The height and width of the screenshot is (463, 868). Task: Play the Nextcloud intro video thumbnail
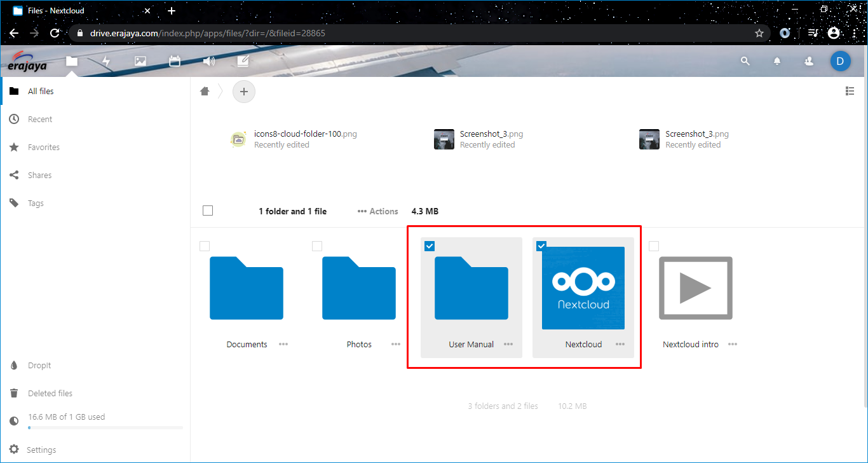(696, 288)
